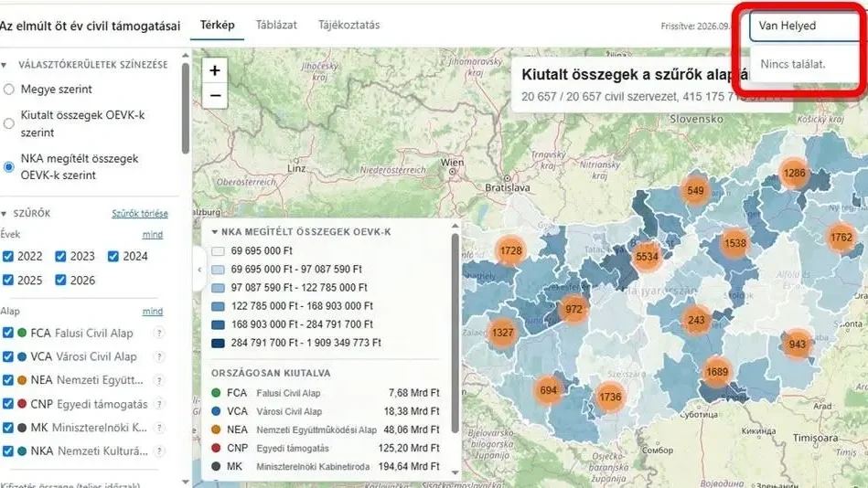Select Megye szerint coloring option
Screen dimensions: 868x488
pos(8,89)
